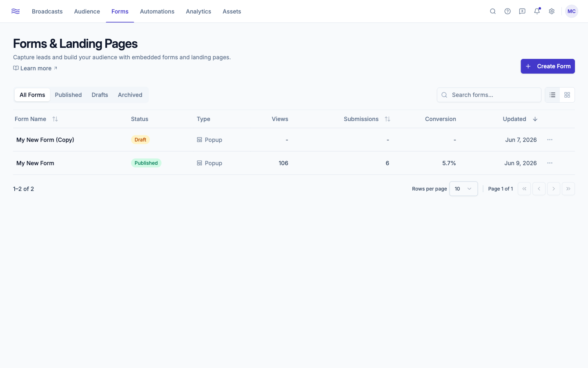The width and height of the screenshot is (588, 368).
Task: Click the Jun 9, 2026 date
Action: point(521,163)
